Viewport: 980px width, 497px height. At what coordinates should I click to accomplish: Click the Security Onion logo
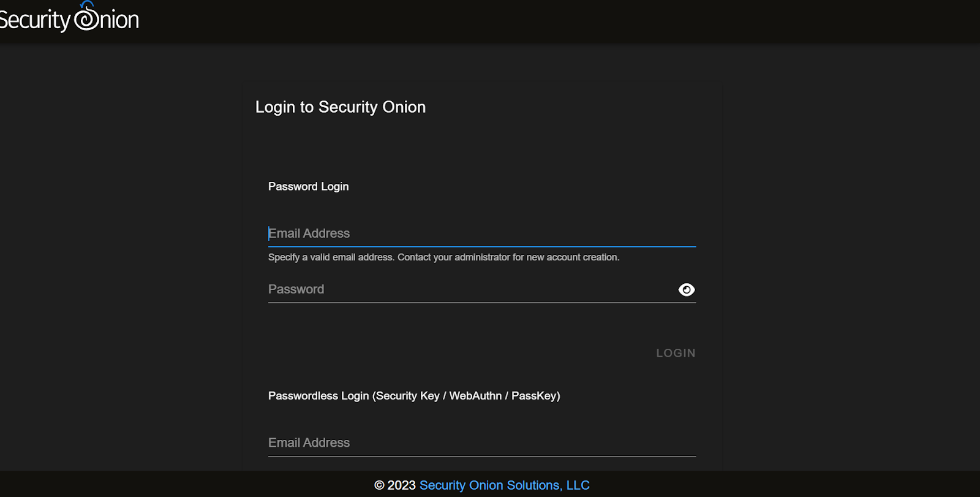click(69, 17)
